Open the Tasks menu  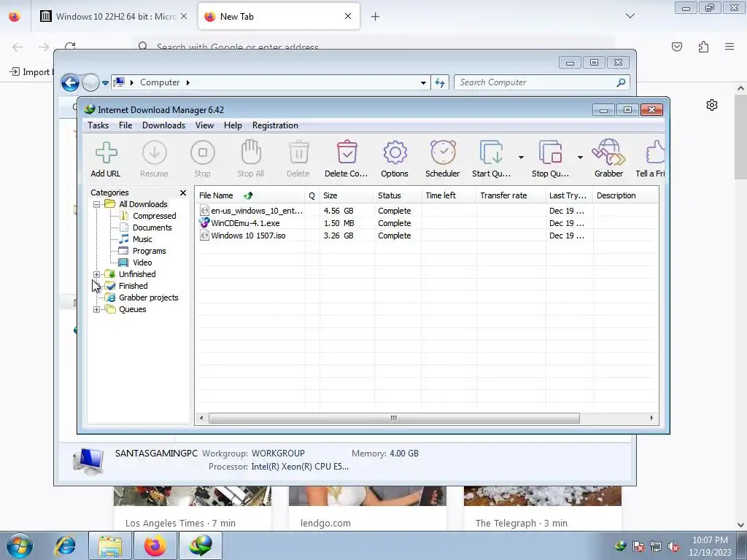pyautogui.click(x=98, y=125)
